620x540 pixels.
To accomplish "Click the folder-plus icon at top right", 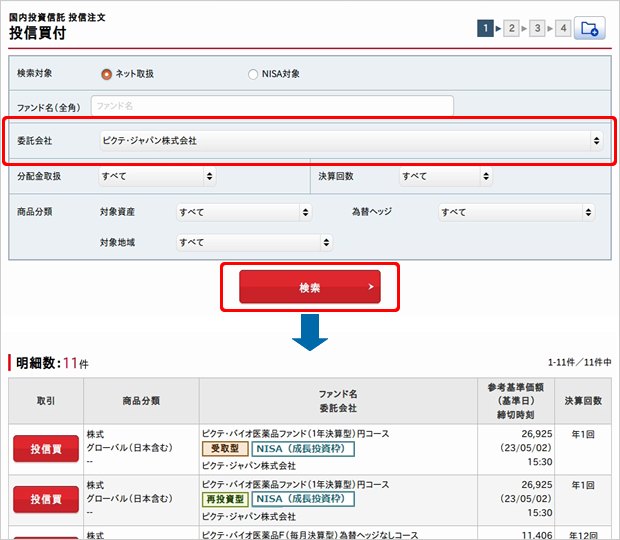I will pyautogui.click(x=590, y=28).
